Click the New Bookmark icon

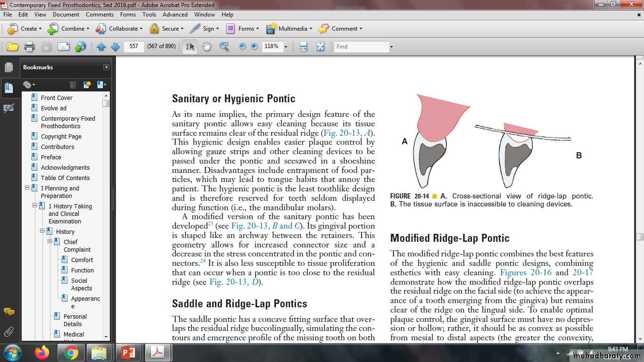87,85
